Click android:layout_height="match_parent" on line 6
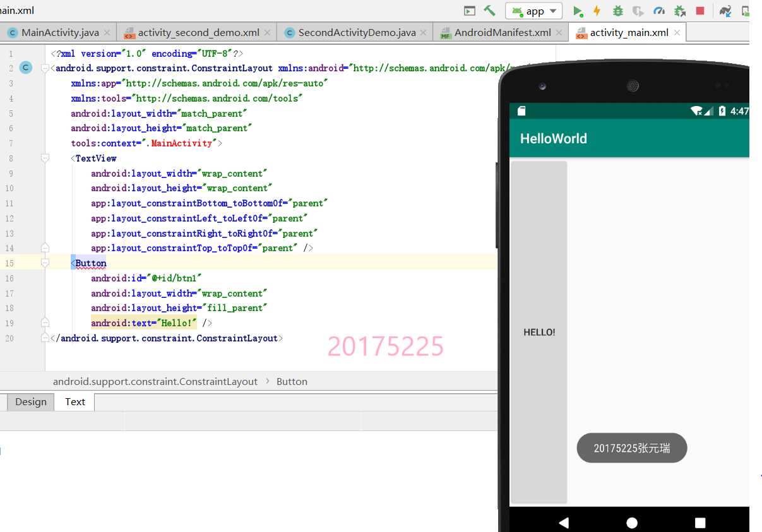The height and width of the screenshot is (532, 762). pos(162,128)
